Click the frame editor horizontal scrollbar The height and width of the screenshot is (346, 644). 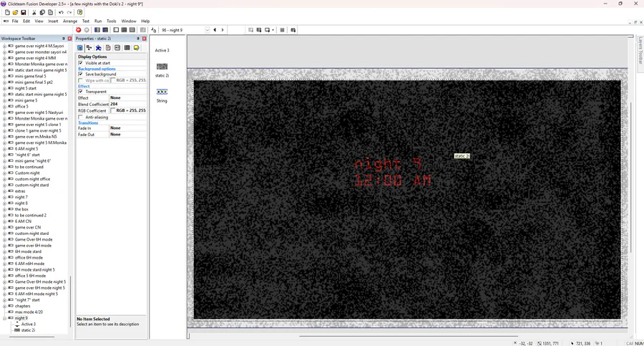click(407, 336)
